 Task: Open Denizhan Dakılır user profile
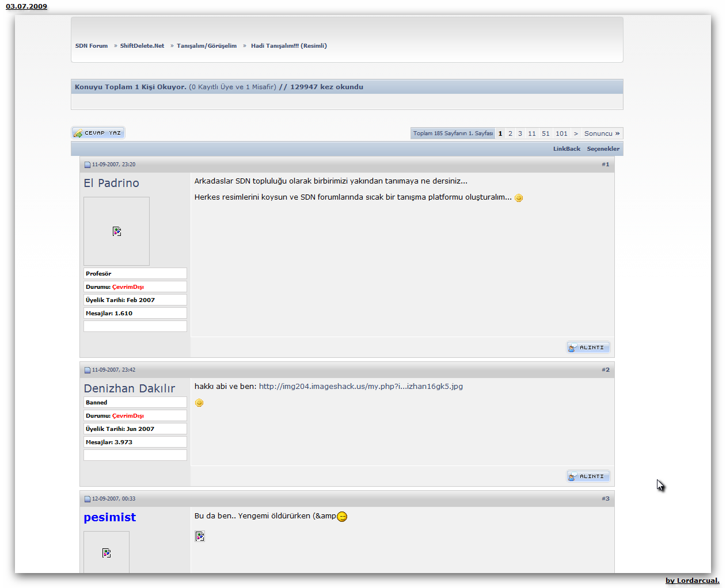click(130, 388)
